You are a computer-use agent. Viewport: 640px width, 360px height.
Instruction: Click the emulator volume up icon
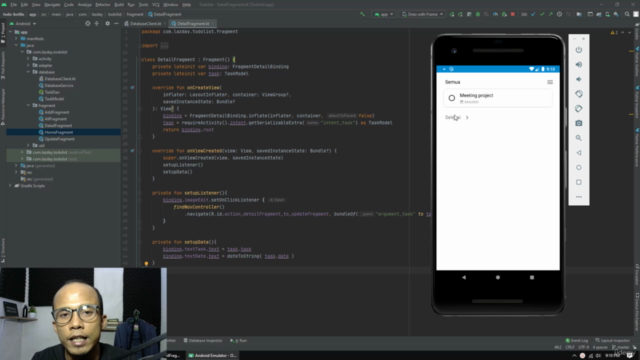point(579,64)
